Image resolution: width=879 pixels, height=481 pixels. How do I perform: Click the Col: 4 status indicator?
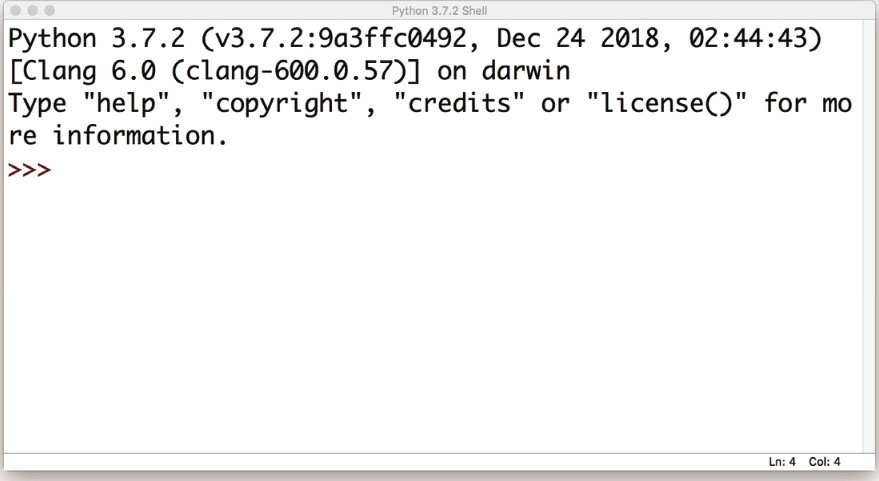[824, 462]
